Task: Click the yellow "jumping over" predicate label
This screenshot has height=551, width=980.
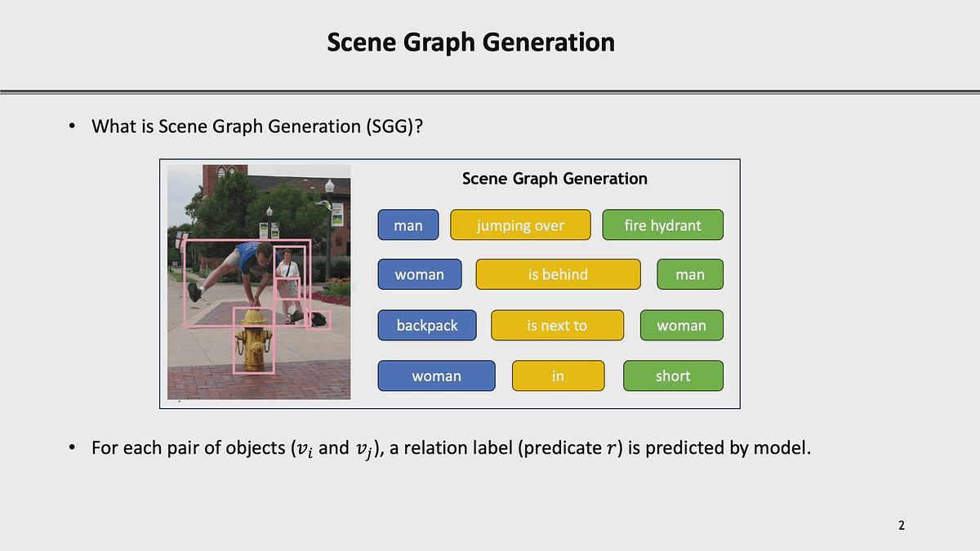Action: click(x=520, y=225)
